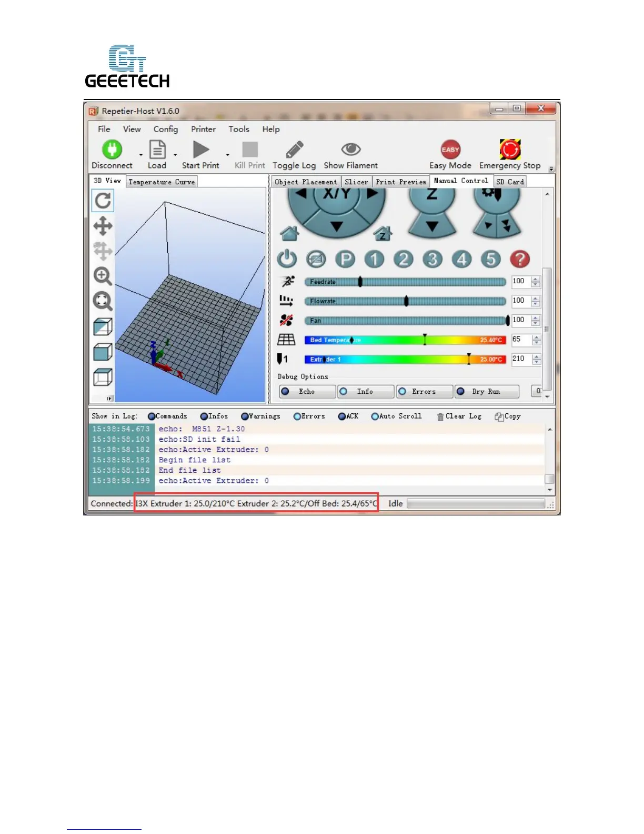The height and width of the screenshot is (834, 644).
Task: Move Y axis down on X/Y pad
Action: click(337, 227)
